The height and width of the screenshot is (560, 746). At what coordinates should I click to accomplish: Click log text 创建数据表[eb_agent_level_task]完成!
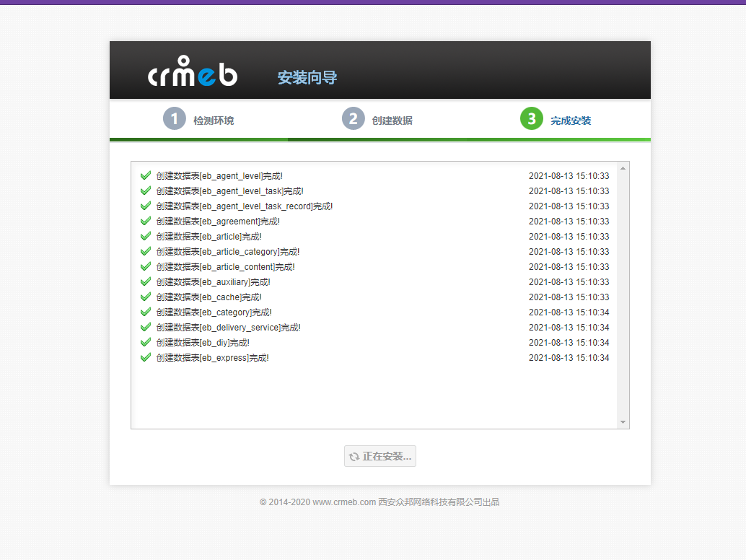230,191
